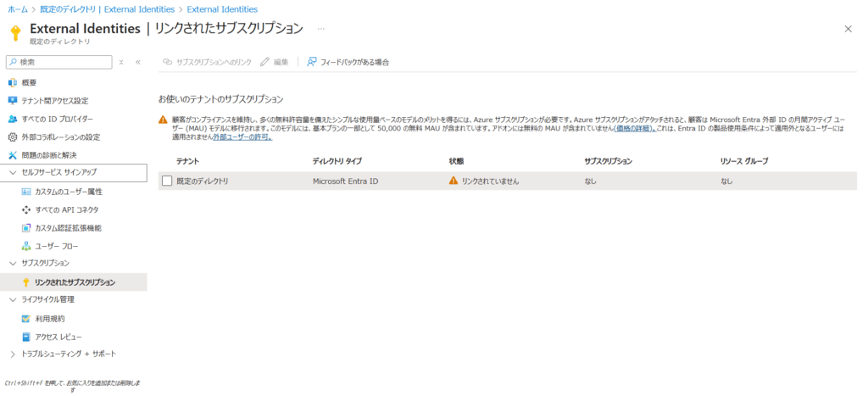Image resolution: width=868 pixels, height=396 pixels.
Task: Select すべての ID プロバイダー icon
Action: coord(12,119)
